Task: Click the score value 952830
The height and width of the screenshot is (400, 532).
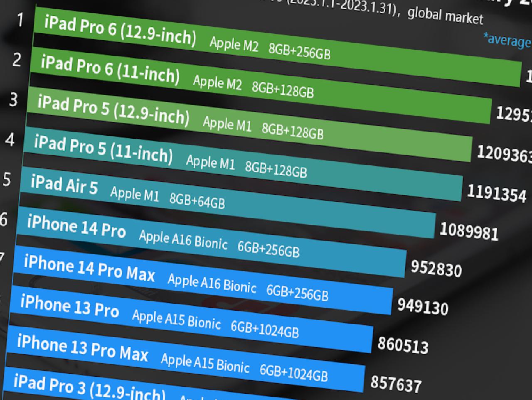Action: click(436, 268)
